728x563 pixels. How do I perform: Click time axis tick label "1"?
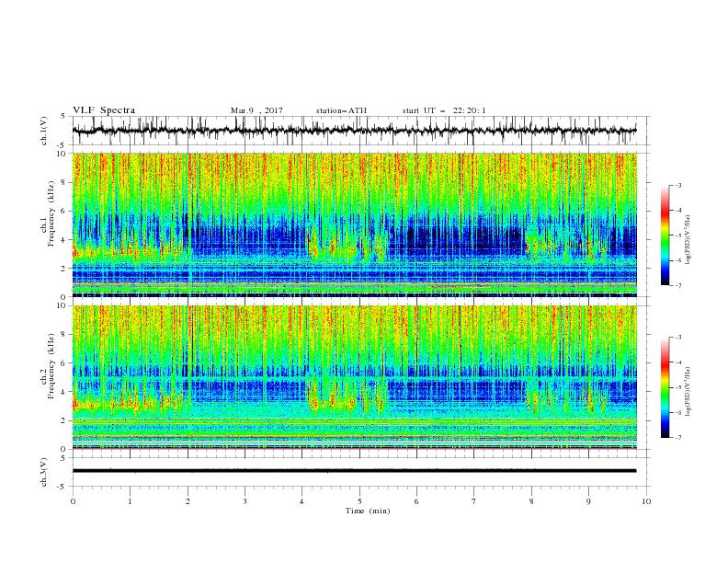130,501
